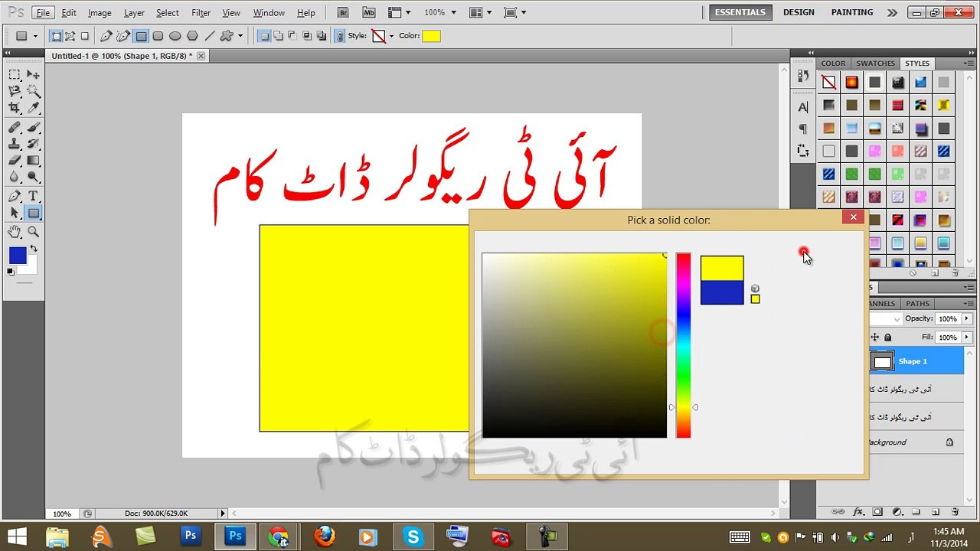Screen dimensions: 980x551
Task: Toggle Subtract from Shape Area mode
Action: pyautogui.click(x=292, y=36)
